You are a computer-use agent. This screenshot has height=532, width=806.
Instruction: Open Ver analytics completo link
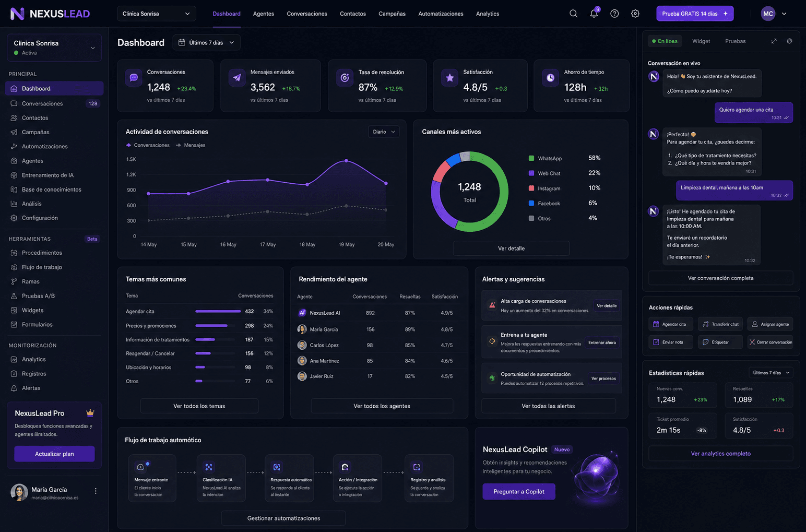tap(720, 454)
